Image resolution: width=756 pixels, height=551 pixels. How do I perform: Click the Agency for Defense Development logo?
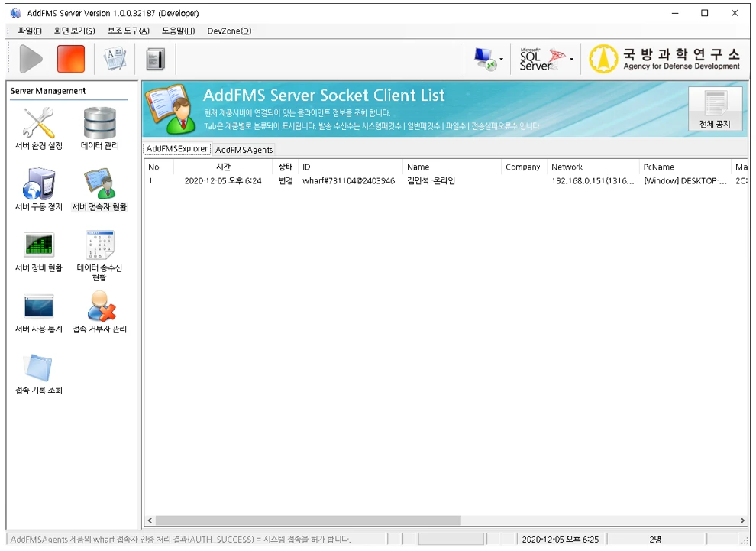665,59
